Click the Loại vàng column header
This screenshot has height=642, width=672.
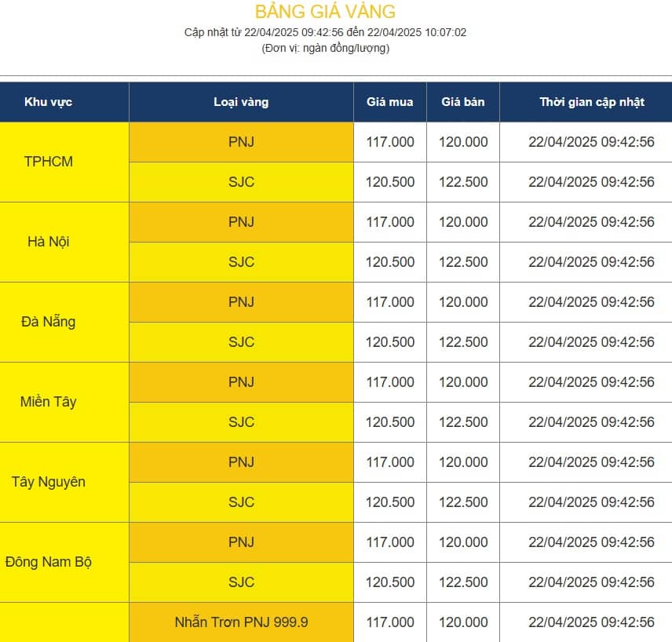[241, 102]
